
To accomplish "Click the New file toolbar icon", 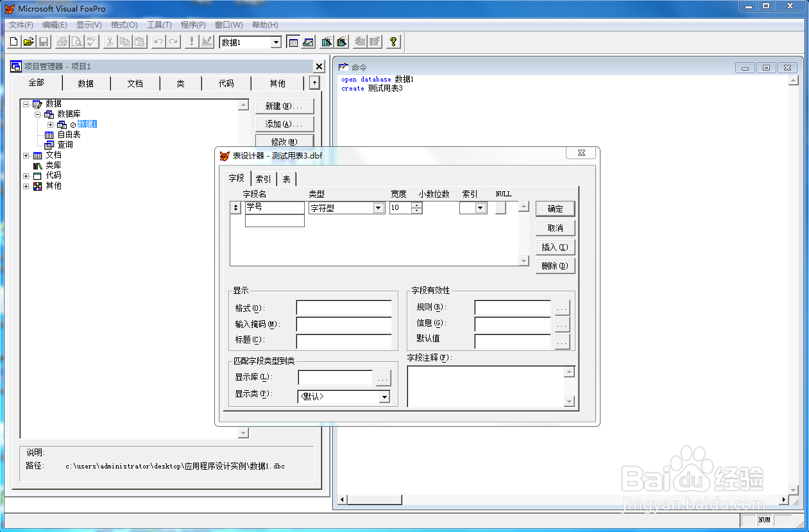I will [x=14, y=42].
